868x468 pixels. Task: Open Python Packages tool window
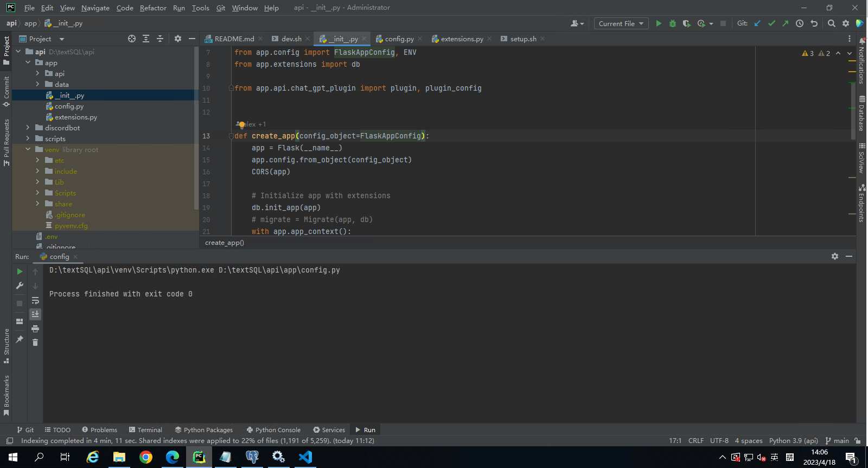click(203, 429)
